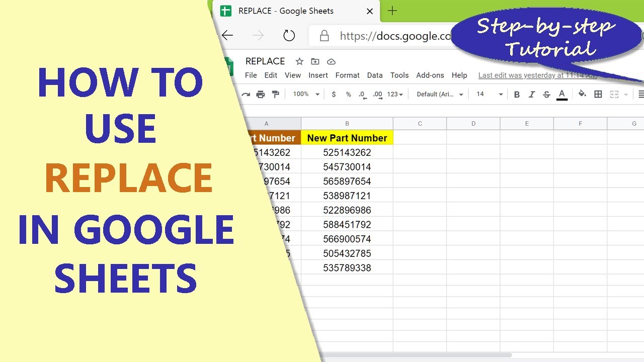
Task: Open the text color picker
Action: 562,94
